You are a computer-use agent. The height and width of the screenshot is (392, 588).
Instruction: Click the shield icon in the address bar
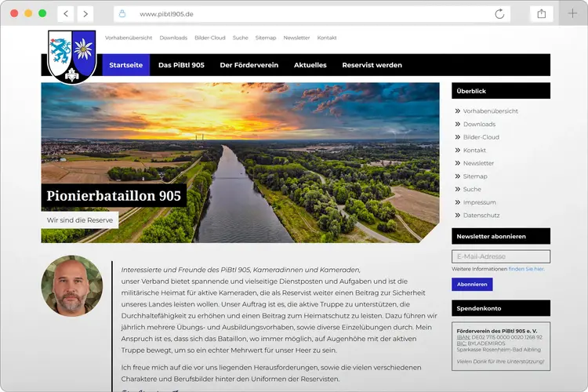(122, 14)
